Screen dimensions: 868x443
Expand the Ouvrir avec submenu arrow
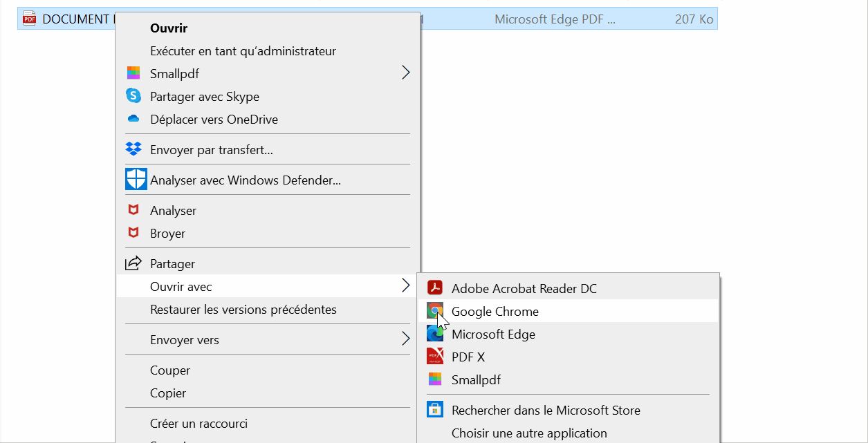pyautogui.click(x=406, y=286)
